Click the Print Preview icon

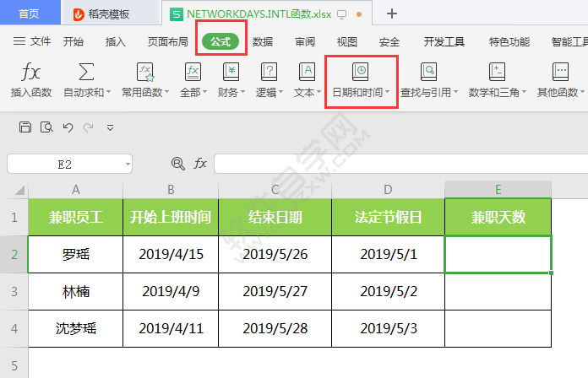point(46,127)
